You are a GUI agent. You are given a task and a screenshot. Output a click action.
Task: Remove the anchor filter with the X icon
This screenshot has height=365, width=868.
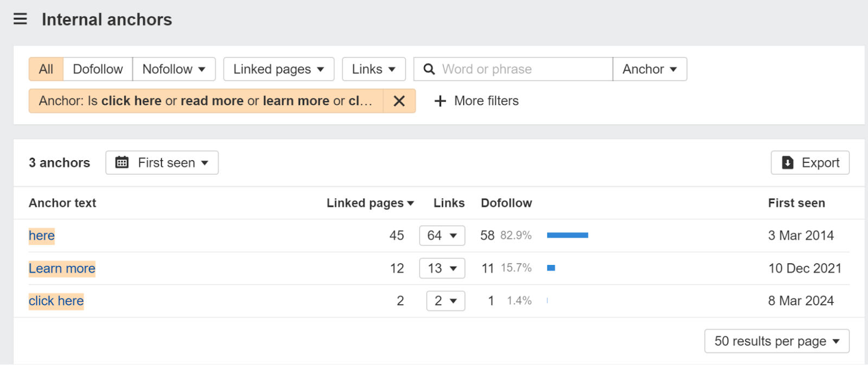(399, 101)
